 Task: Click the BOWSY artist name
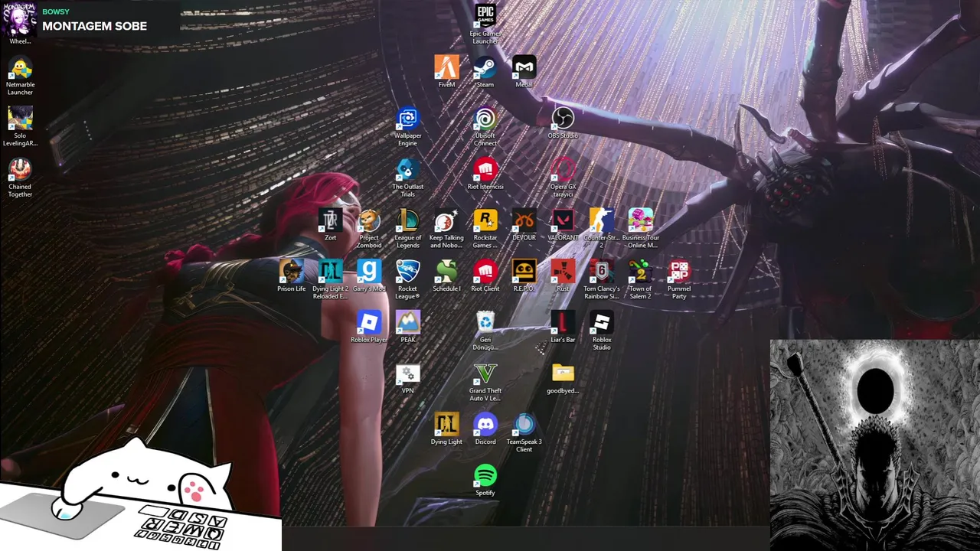pos(56,11)
